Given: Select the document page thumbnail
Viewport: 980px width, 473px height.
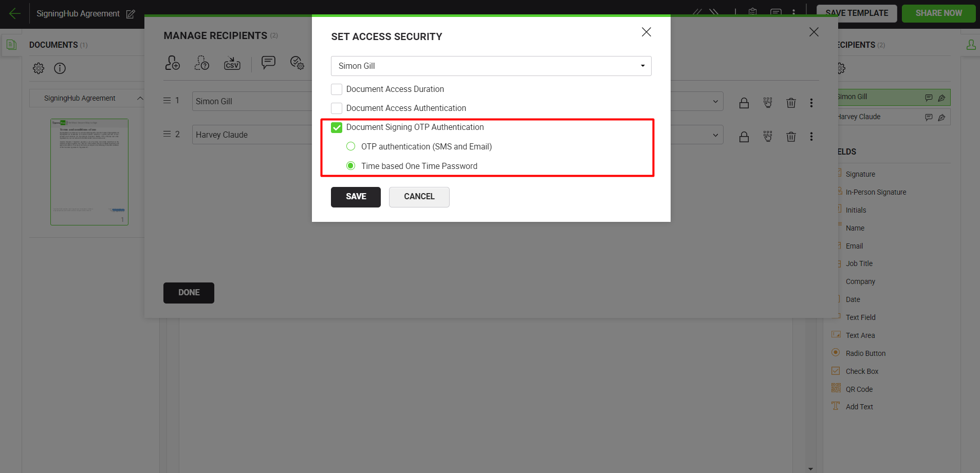Looking at the screenshot, I should [89, 172].
